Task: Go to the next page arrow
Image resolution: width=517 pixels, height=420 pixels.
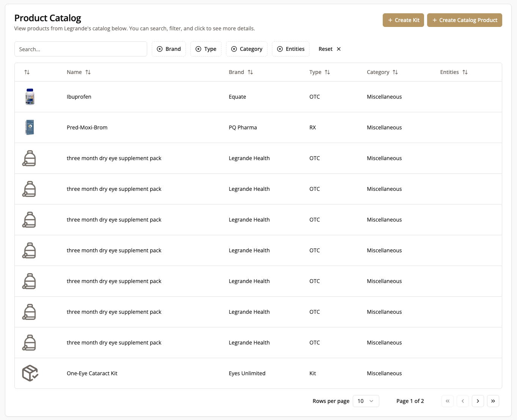Action: (x=478, y=401)
